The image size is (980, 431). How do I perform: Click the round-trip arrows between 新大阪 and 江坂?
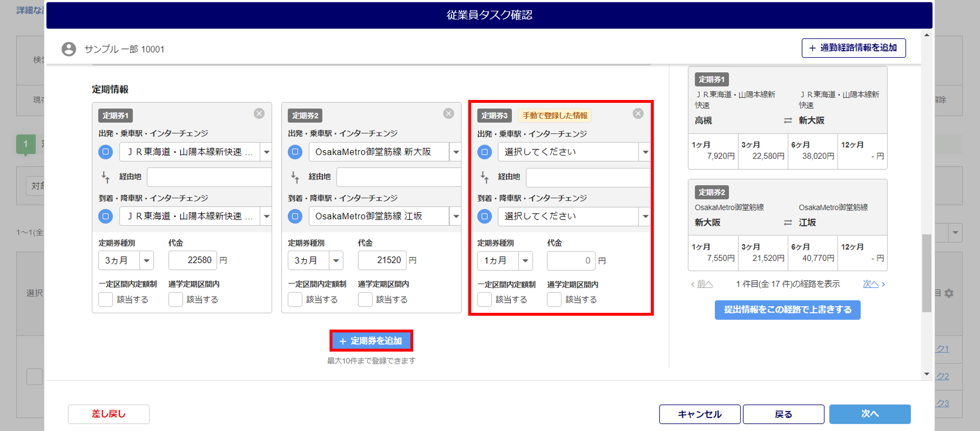pyautogui.click(x=788, y=222)
